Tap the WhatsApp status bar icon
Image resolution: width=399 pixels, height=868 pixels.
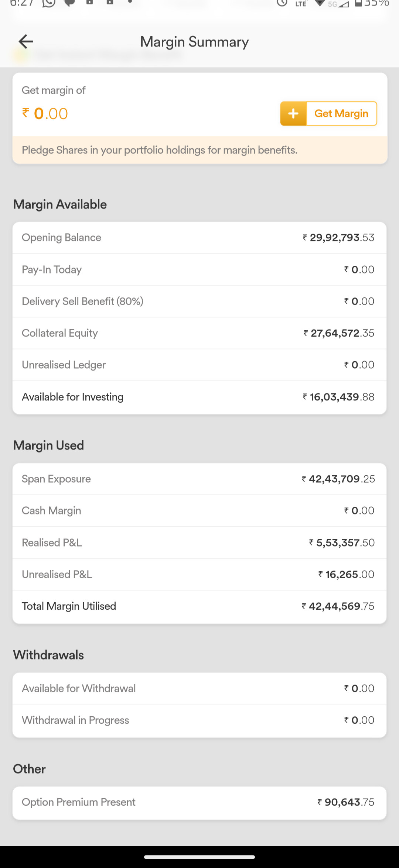coord(48,3)
